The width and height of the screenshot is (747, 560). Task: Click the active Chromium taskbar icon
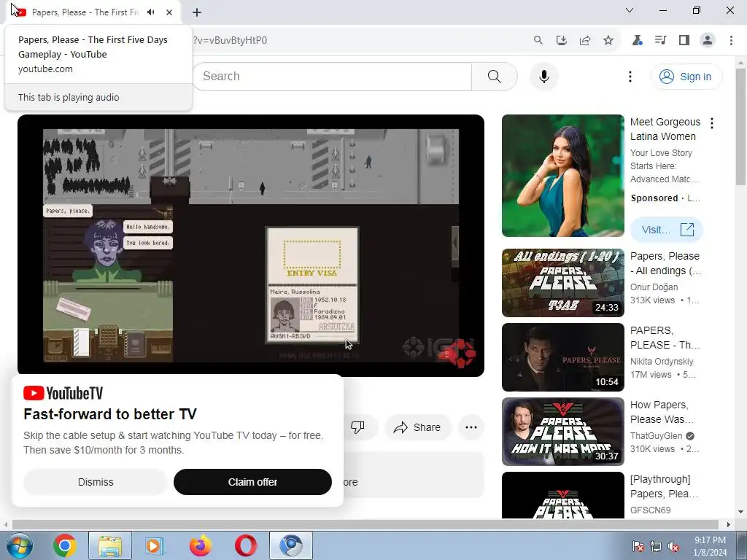[x=291, y=545]
